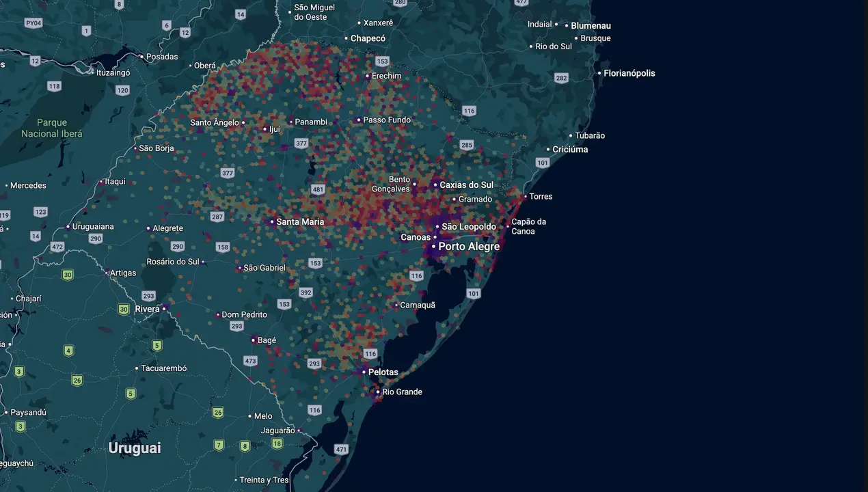Select the Uruguai country label
The width and height of the screenshot is (868, 492).
tap(135, 448)
